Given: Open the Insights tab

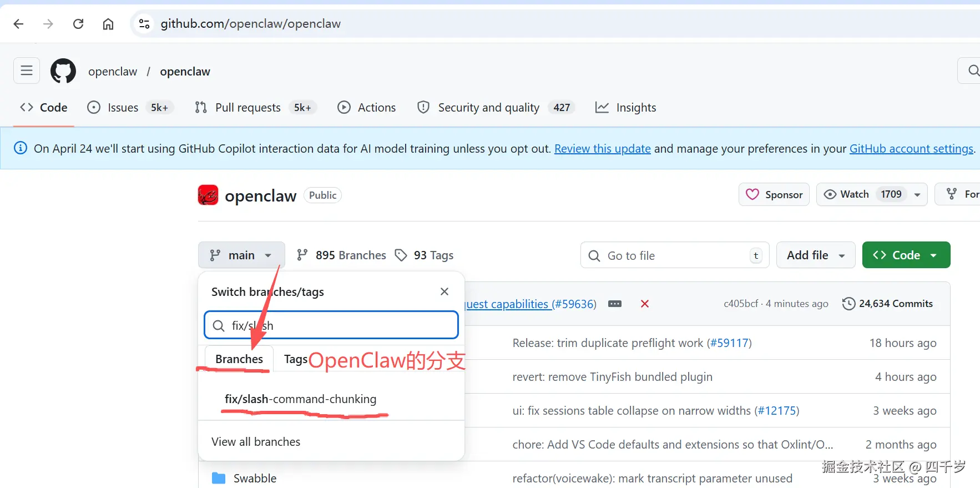Looking at the screenshot, I should point(625,108).
